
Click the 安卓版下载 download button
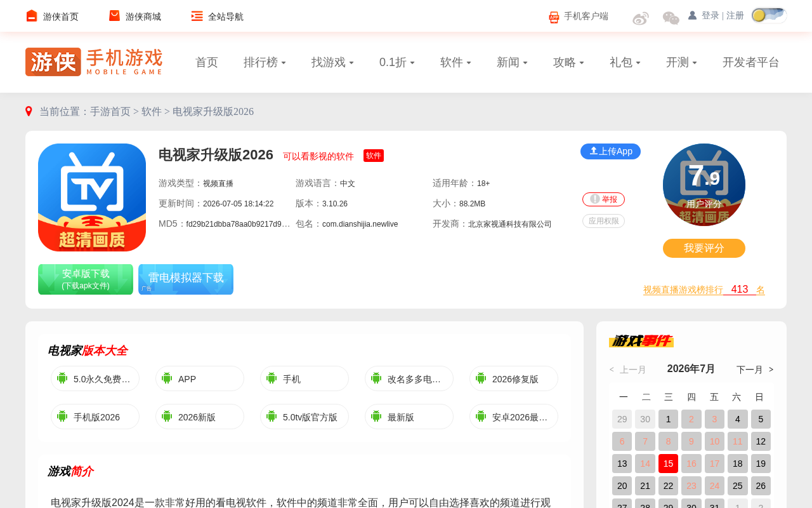(x=86, y=279)
